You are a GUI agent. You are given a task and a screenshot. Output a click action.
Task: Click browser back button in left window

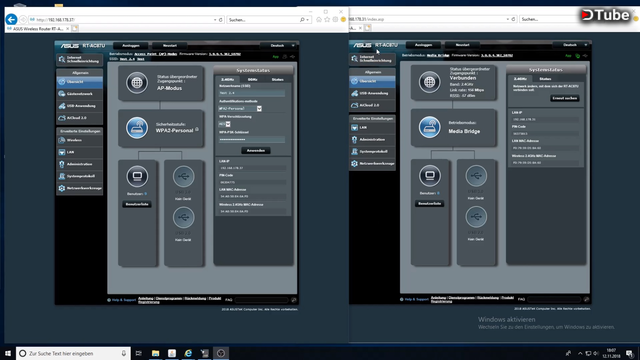[11, 19]
